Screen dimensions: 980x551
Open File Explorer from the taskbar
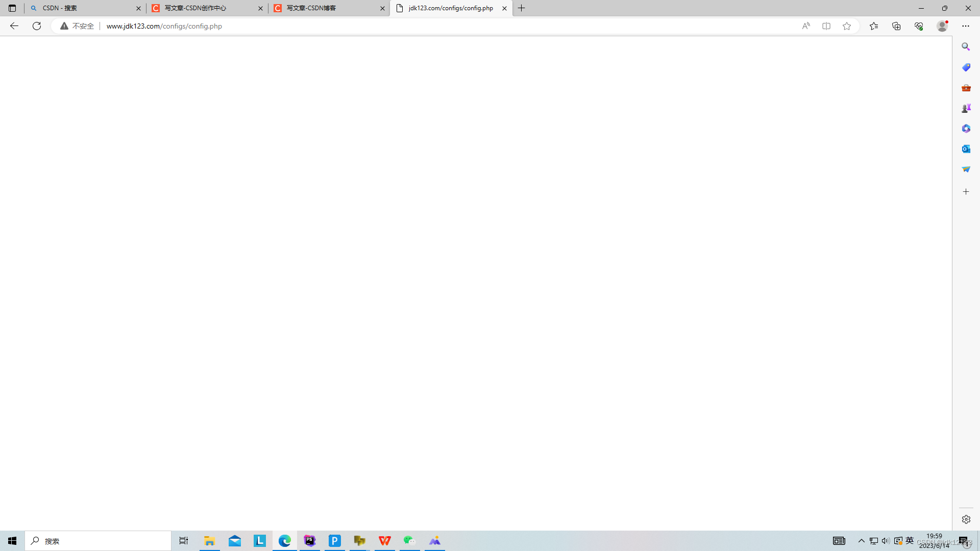pos(209,541)
